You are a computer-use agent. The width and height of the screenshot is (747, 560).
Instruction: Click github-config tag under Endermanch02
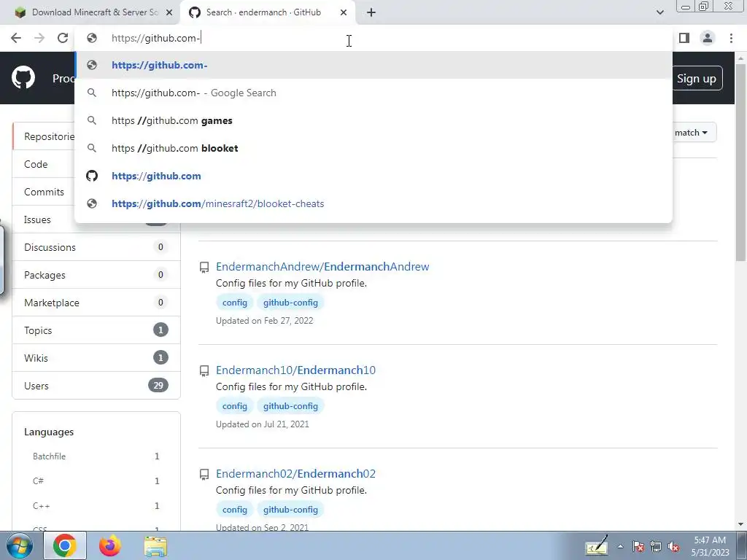290,509
